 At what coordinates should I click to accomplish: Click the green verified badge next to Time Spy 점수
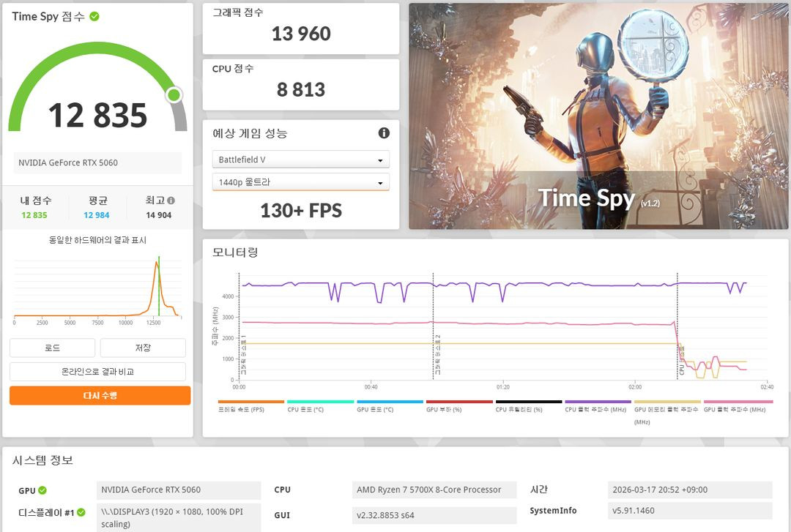(x=93, y=16)
